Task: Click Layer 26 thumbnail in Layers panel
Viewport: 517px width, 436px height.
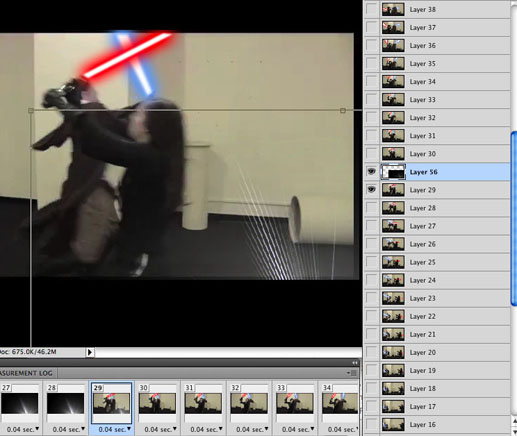Action: (393, 244)
